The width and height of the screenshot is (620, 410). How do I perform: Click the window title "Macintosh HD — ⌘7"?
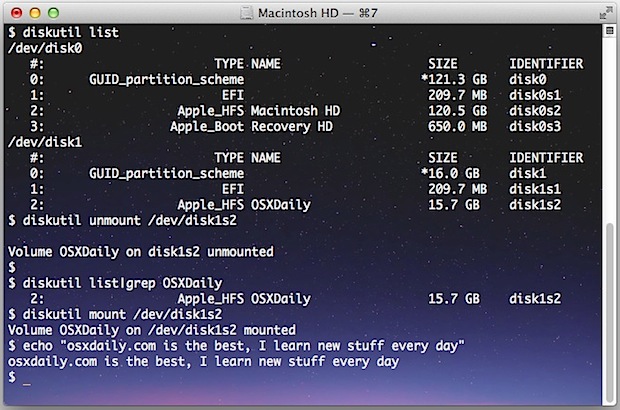click(x=318, y=13)
